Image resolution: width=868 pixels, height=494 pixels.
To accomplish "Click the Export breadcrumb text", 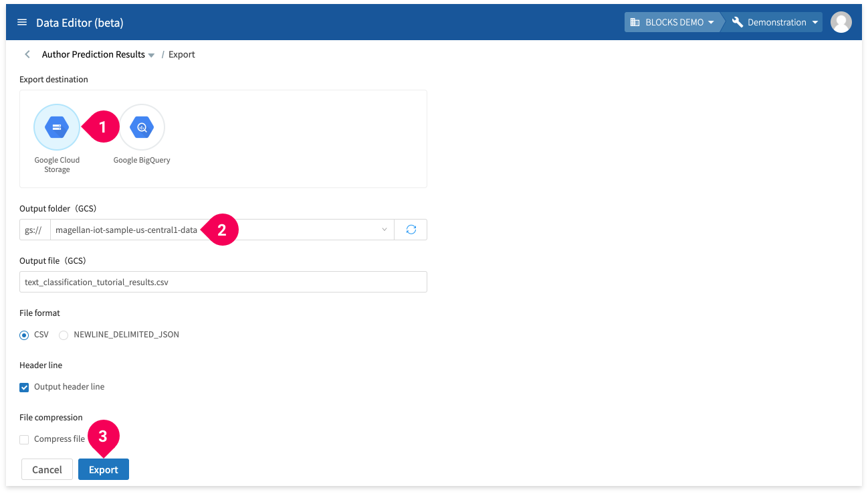I will point(182,54).
